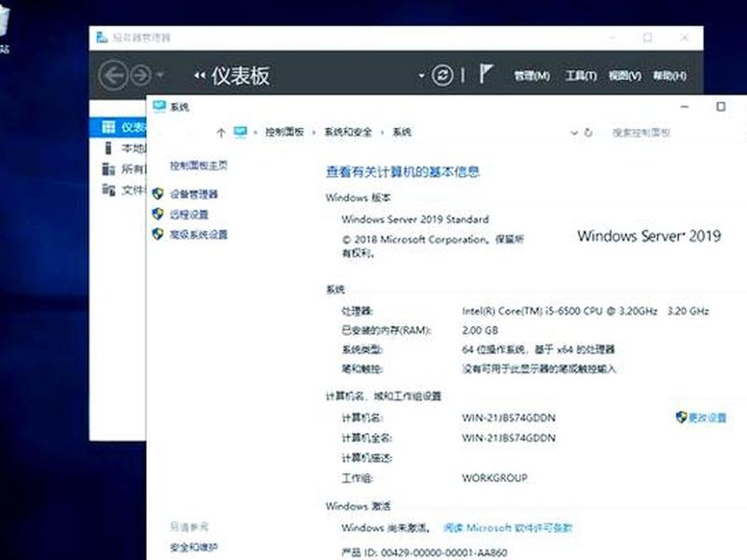Minimize the System window

pyautogui.click(x=684, y=106)
